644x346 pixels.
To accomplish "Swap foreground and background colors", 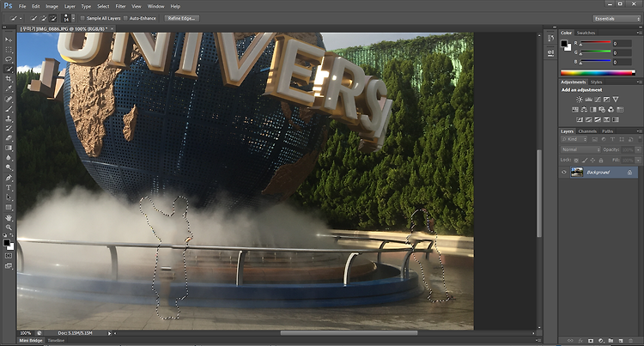I will pos(11,235).
